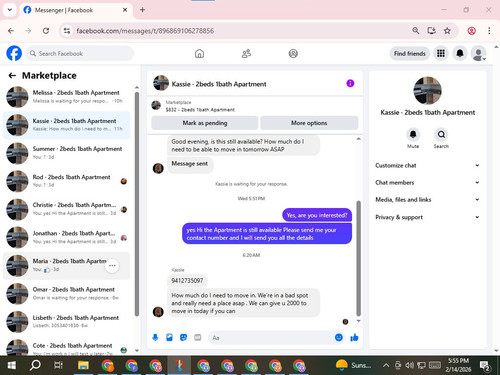This screenshot has height=375, width=500.
Task: Go back from Marketplace with arrow
Action: 12,76
